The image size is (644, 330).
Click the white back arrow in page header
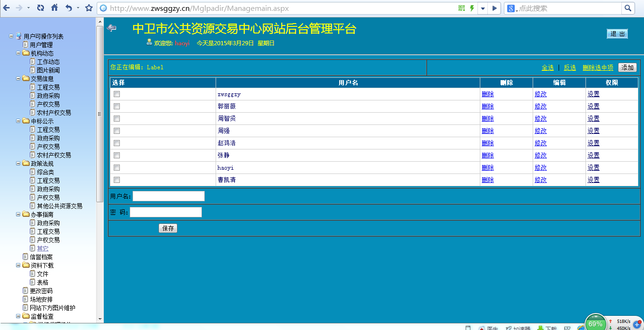111,28
